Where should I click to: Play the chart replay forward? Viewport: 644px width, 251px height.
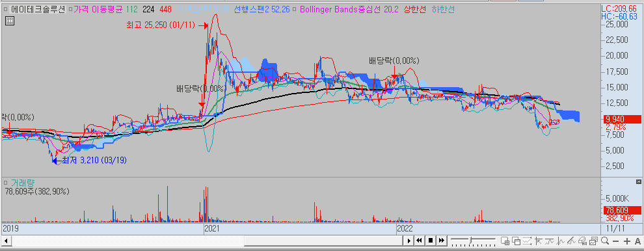[x=409, y=241]
